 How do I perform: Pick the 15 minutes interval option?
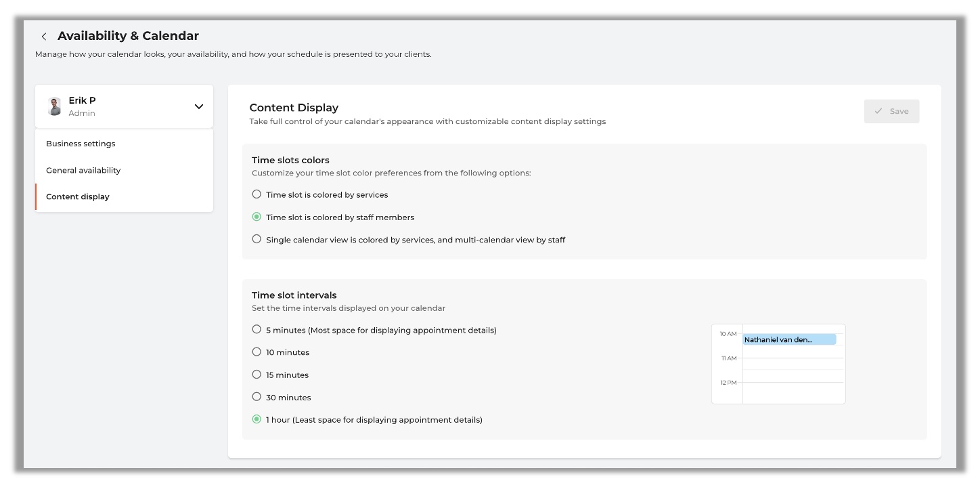pos(257,375)
